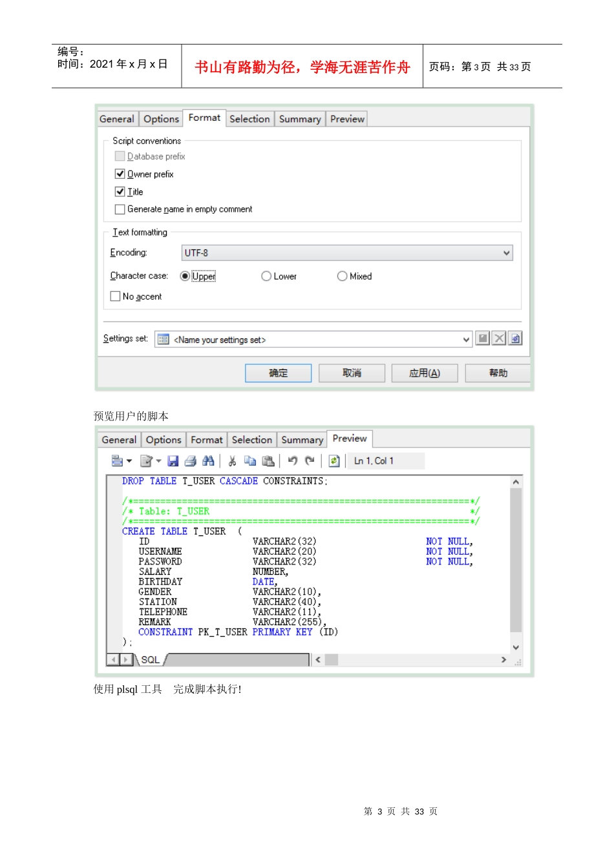Image resolution: width=614 pixels, height=868 pixels.
Task: Select the SQL tab below script
Action: click(x=151, y=659)
